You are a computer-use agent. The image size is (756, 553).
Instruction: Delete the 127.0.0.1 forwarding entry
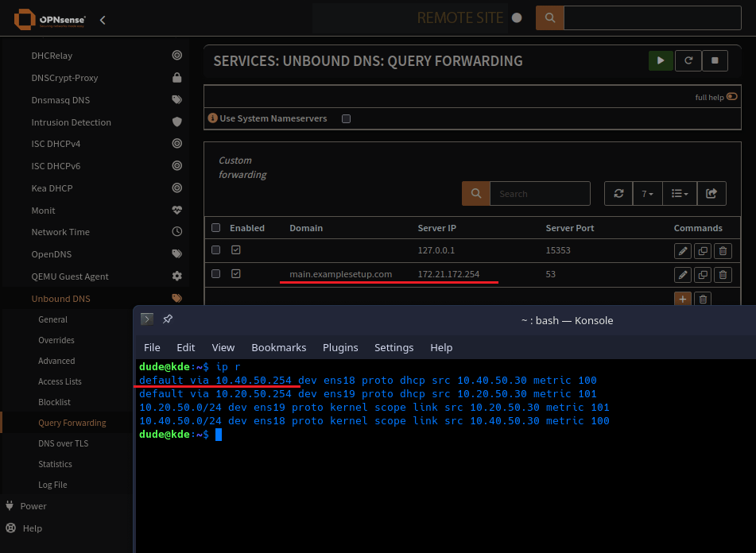pos(723,251)
